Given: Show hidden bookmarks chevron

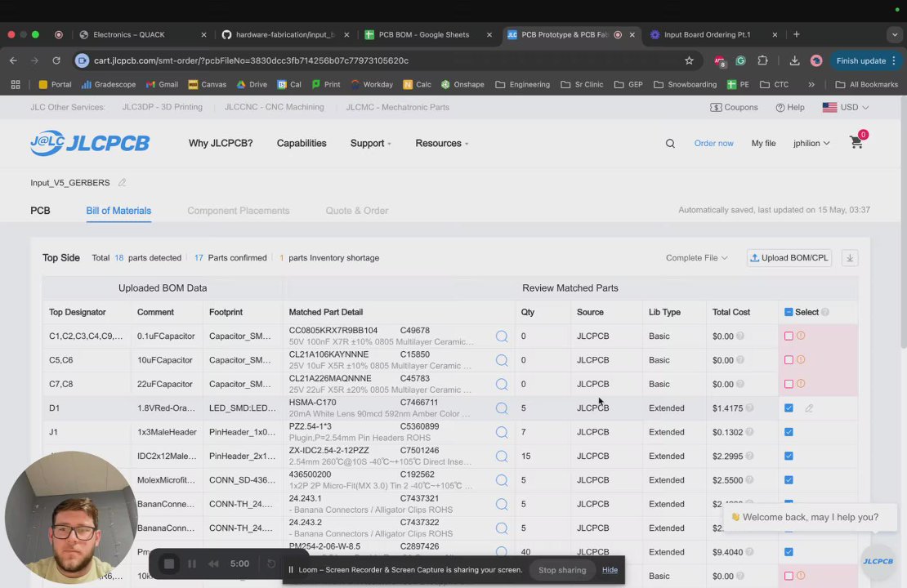Looking at the screenshot, I should point(811,84).
